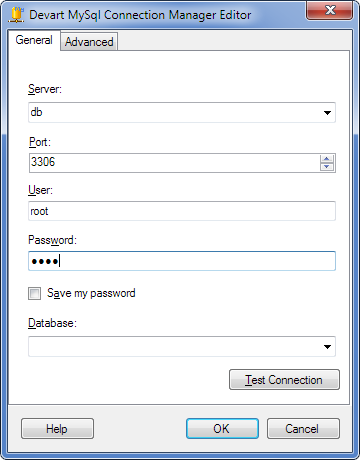Focus the User text field containing root

[x=182, y=211]
